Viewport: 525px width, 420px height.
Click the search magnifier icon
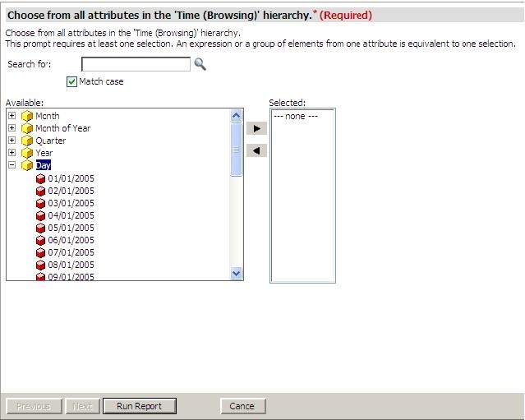tap(200, 64)
